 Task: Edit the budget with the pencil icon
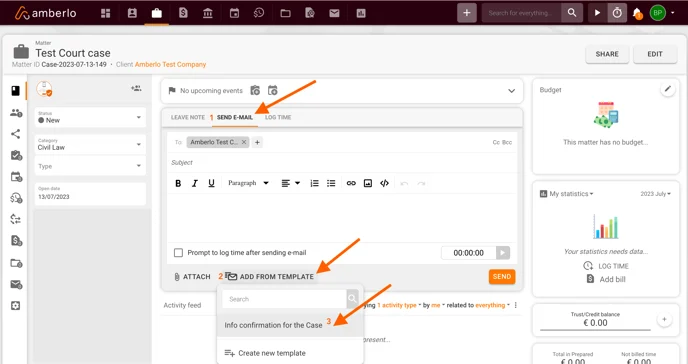click(667, 89)
